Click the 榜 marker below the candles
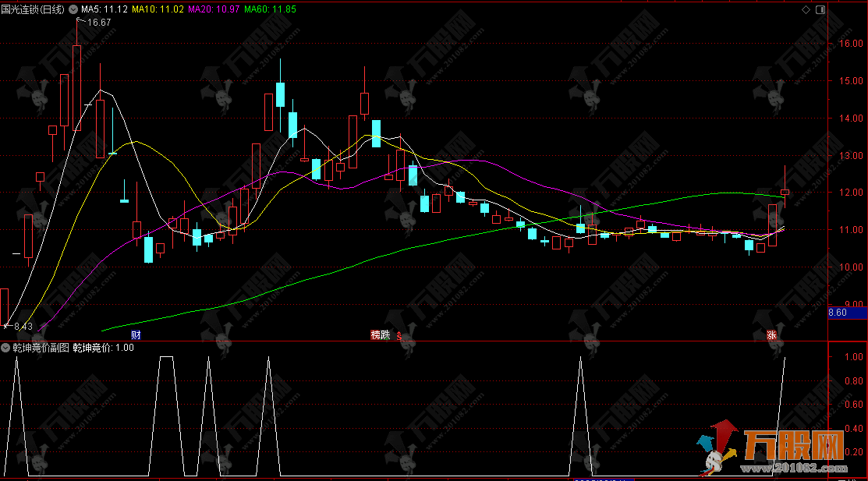Screen dimensions: 868x481 point(376,334)
